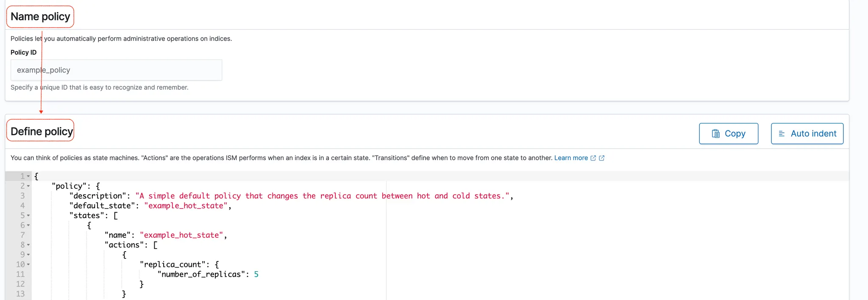Collapse the fold arrow on line 9

pyautogui.click(x=28, y=255)
